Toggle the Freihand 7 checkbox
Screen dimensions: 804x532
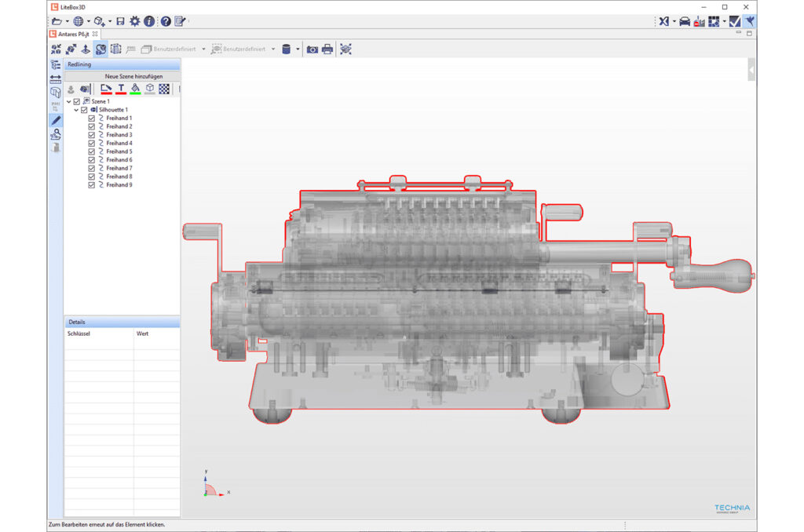point(92,168)
